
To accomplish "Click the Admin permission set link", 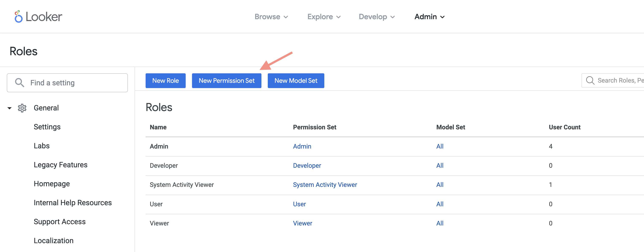I will point(302,146).
